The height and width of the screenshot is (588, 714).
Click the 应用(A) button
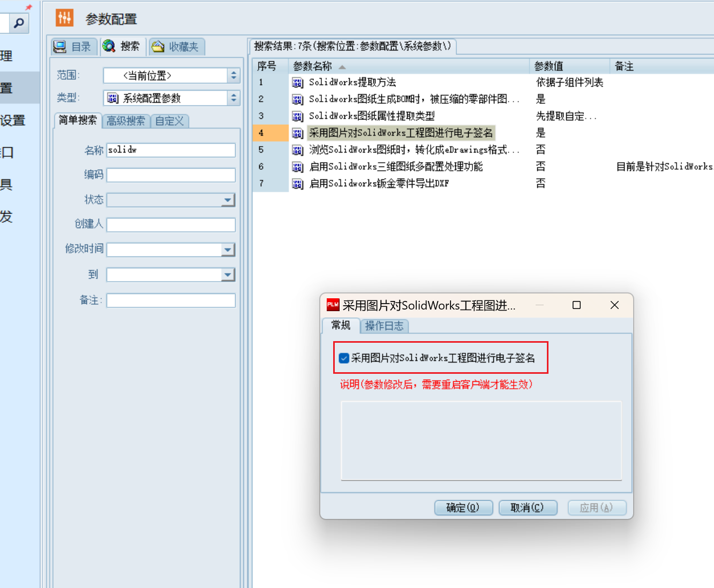(597, 508)
